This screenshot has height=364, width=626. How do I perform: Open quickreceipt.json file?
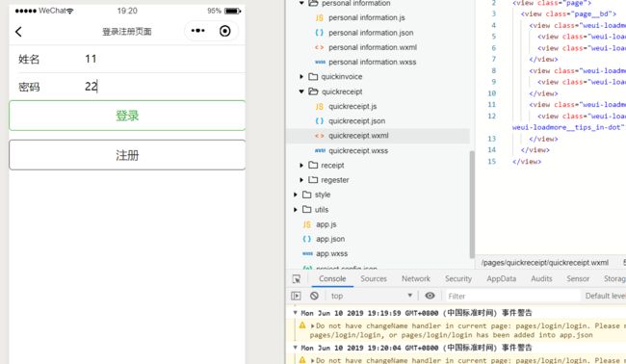357,121
